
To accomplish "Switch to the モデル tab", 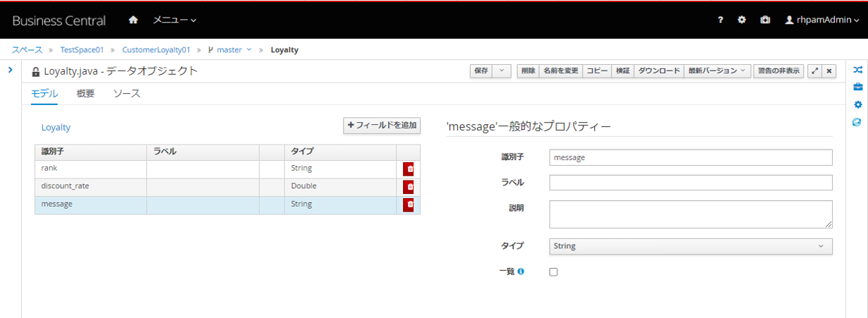I will click(44, 93).
